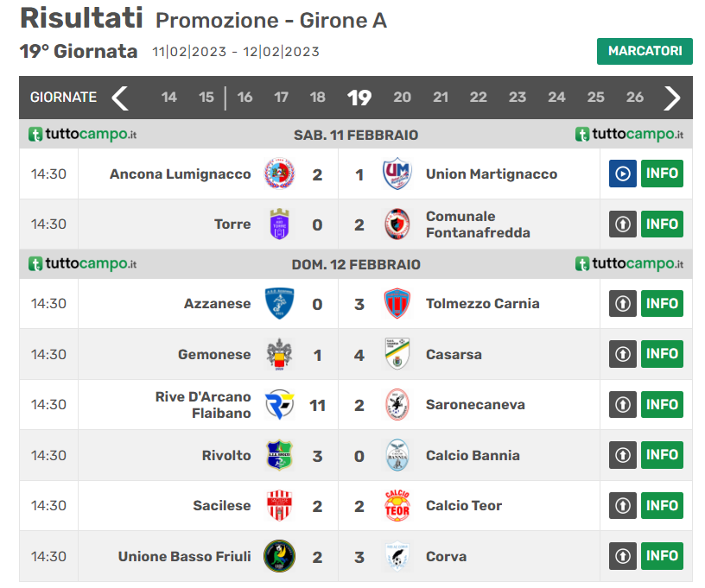The width and height of the screenshot is (705, 588).
Task: Go to next giornate with right chevron
Action: (671, 98)
